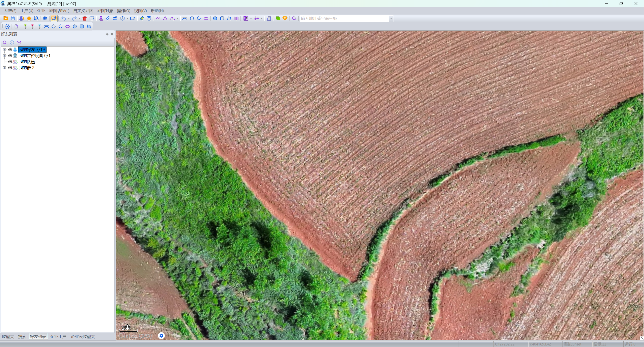Switch to the 收藏夹 tab
The width and height of the screenshot is (644, 347).
coord(8,336)
